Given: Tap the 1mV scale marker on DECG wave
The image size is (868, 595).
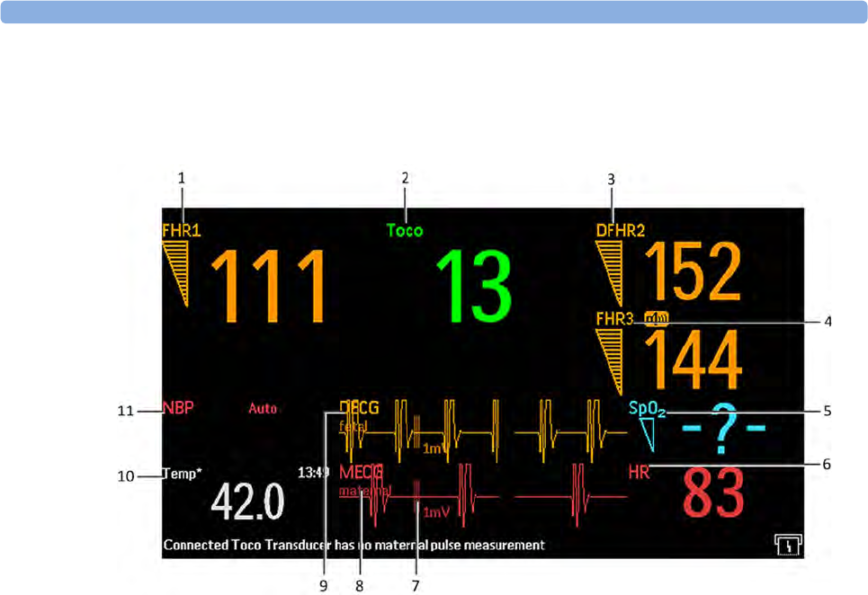Looking at the screenshot, I should pos(434,449).
